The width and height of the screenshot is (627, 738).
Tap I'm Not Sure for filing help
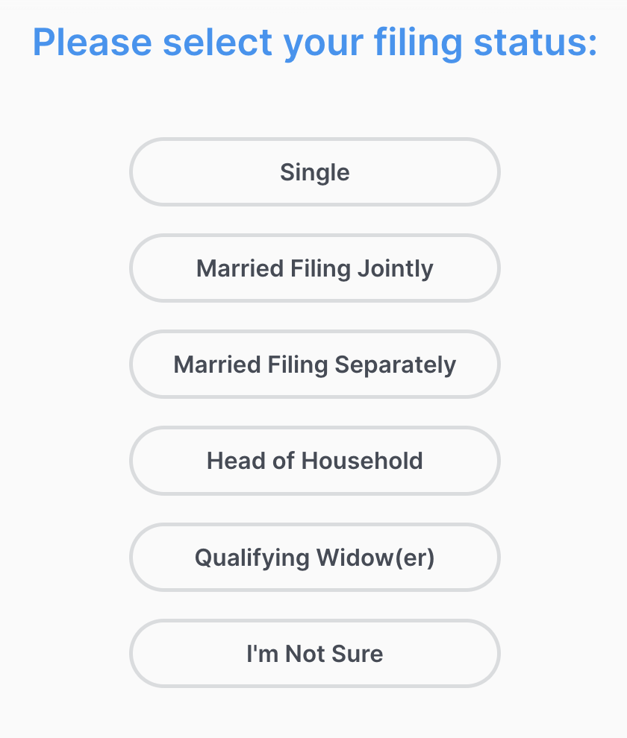tap(314, 653)
